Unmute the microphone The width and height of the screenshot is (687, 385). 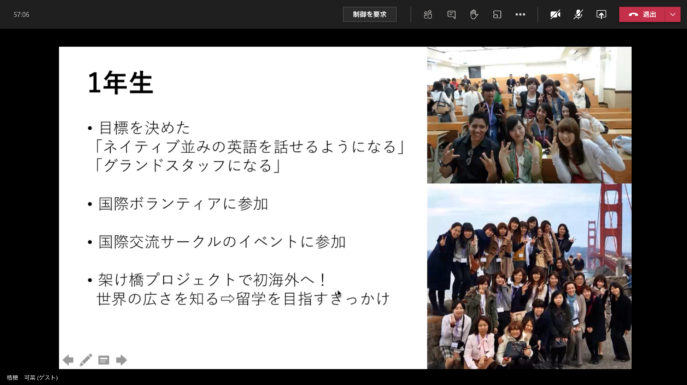pos(578,14)
